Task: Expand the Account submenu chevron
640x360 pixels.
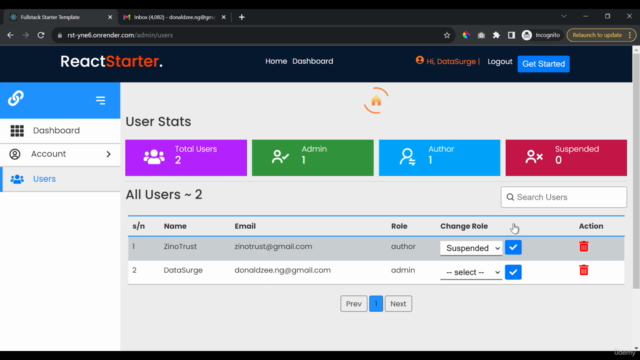Action: [109, 154]
